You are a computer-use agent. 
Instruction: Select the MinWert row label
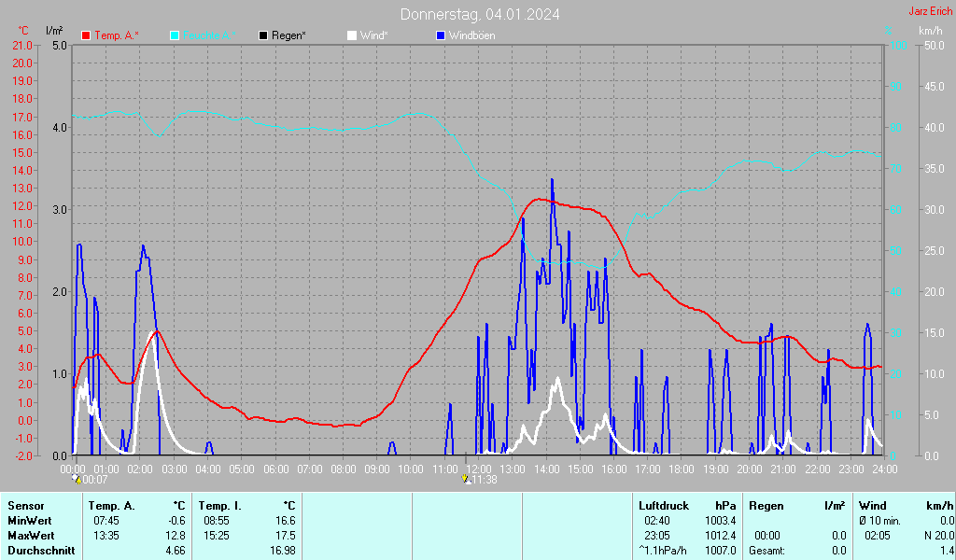pos(29,521)
